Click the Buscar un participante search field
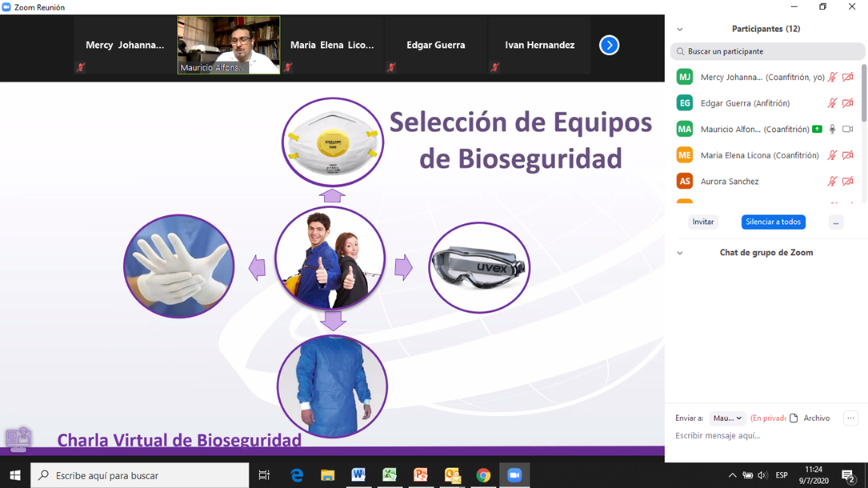 (767, 51)
